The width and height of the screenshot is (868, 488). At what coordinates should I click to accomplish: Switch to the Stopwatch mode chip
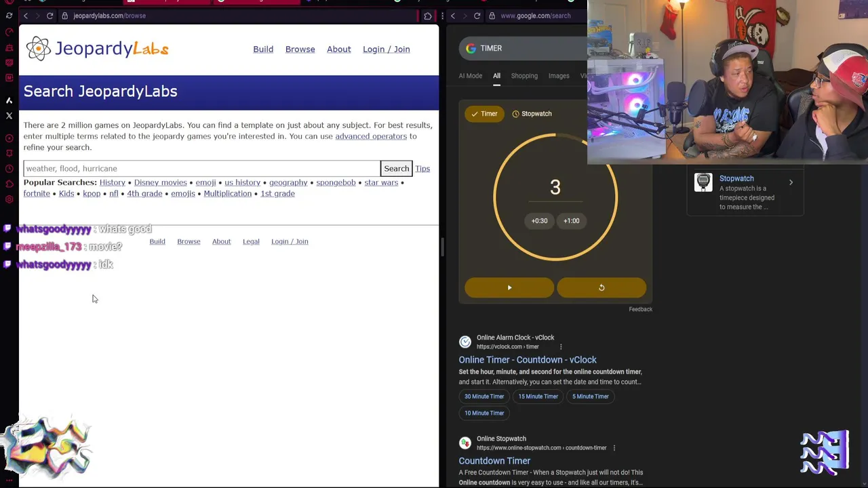(x=532, y=114)
